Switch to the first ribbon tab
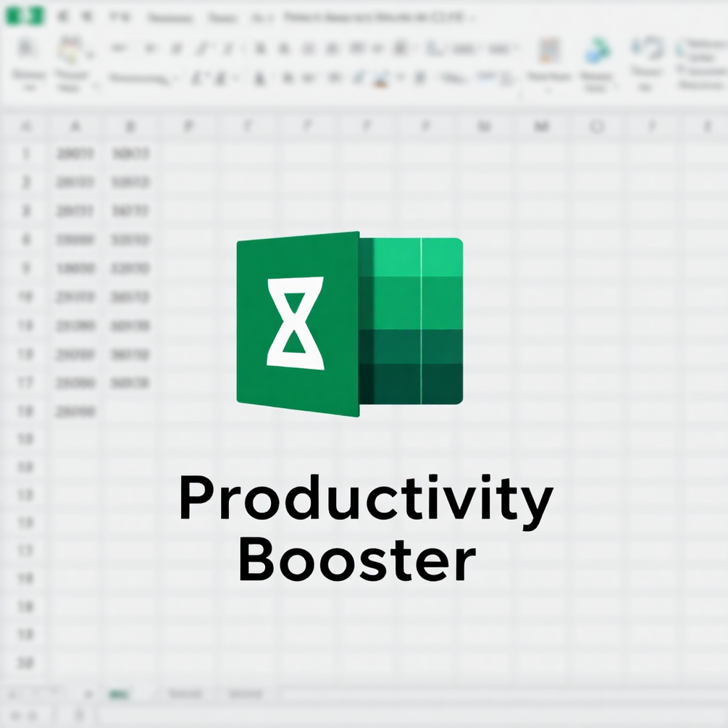Viewport: 728px width, 728px height. [168, 17]
